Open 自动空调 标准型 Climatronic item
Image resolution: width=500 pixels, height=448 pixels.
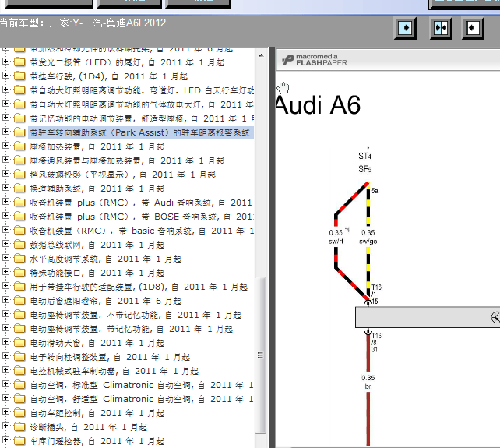[x=142, y=386]
